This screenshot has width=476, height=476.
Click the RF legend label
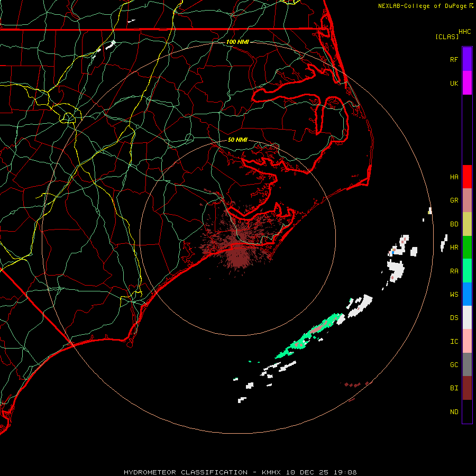tap(454, 59)
